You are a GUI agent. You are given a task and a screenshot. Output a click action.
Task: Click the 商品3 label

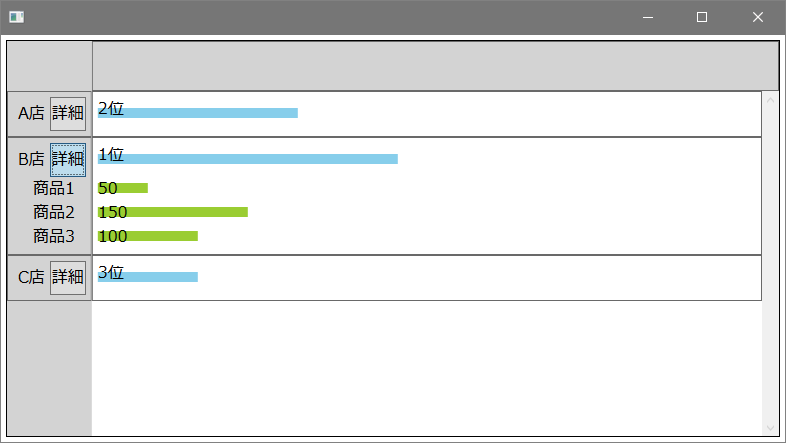54,236
